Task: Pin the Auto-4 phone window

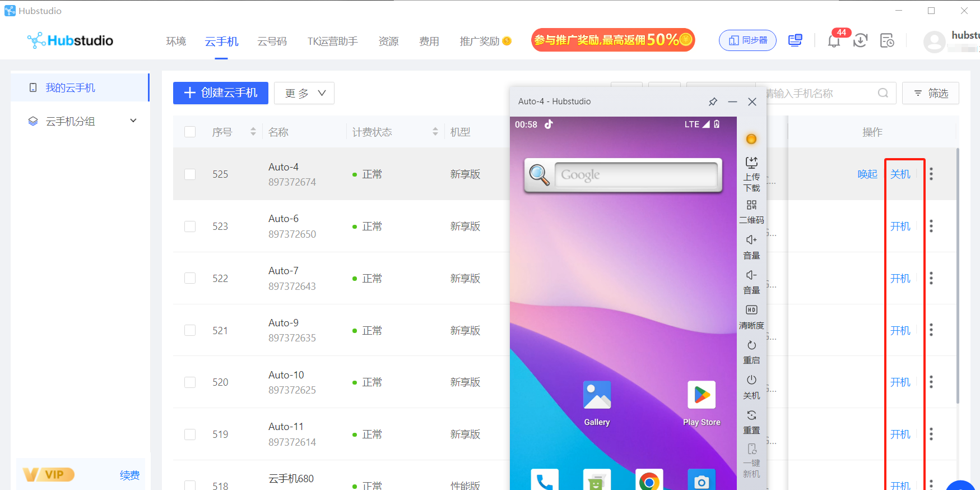Action: click(713, 101)
